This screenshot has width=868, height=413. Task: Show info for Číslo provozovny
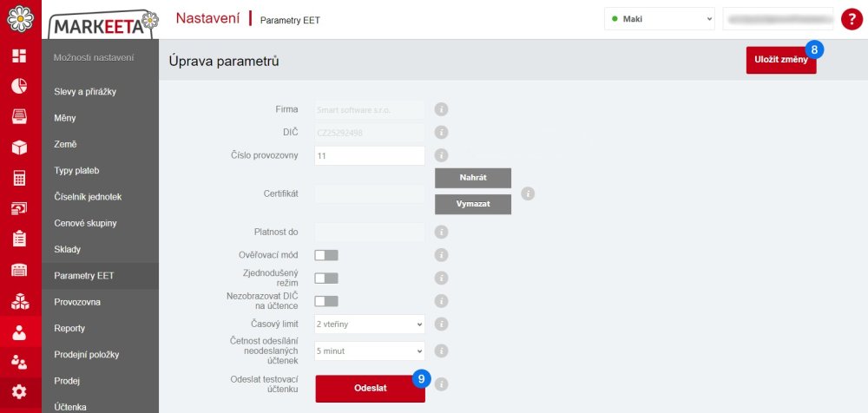click(x=441, y=155)
